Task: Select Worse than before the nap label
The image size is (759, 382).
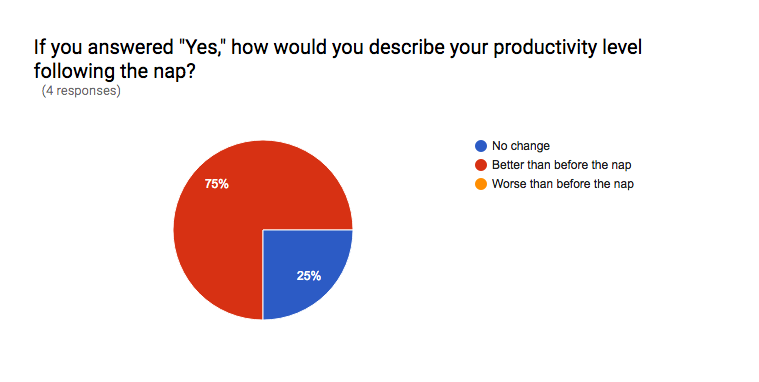Action: [x=563, y=184]
